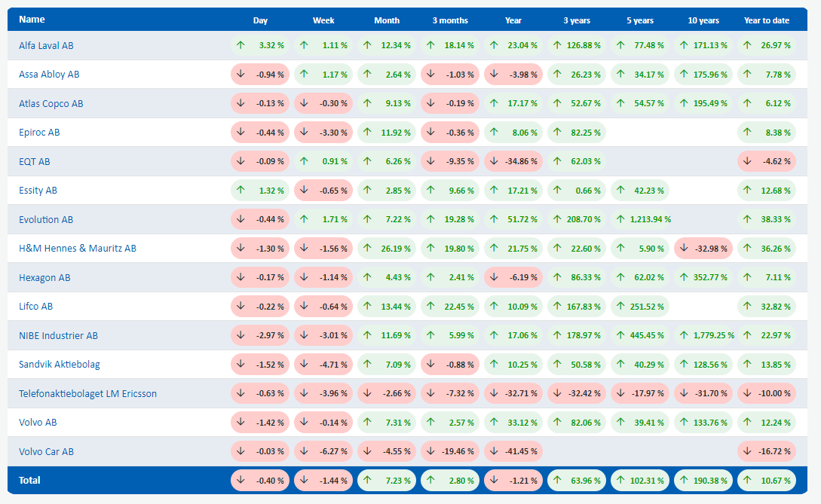Viewport: 821px width, 504px height.
Task: Sort by the Name column header
Action: click(x=32, y=20)
